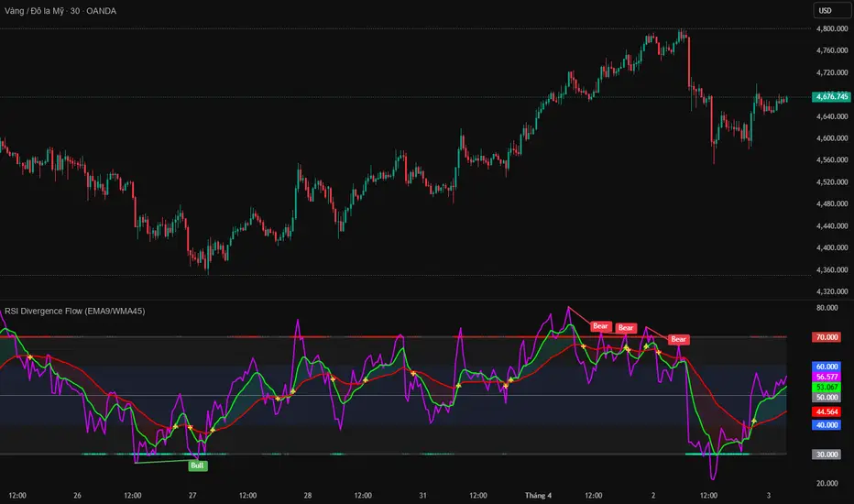
Task: Click the Bear label nearest RSI peak
Action: 600,326
